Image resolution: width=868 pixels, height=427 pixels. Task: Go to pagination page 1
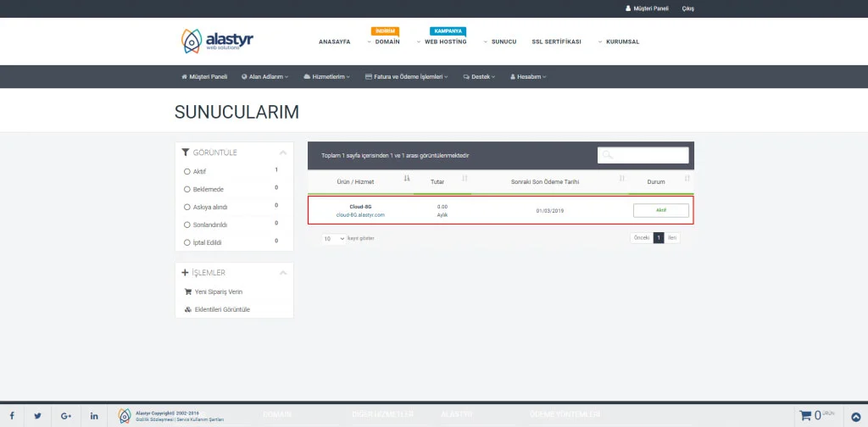pyautogui.click(x=658, y=238)
